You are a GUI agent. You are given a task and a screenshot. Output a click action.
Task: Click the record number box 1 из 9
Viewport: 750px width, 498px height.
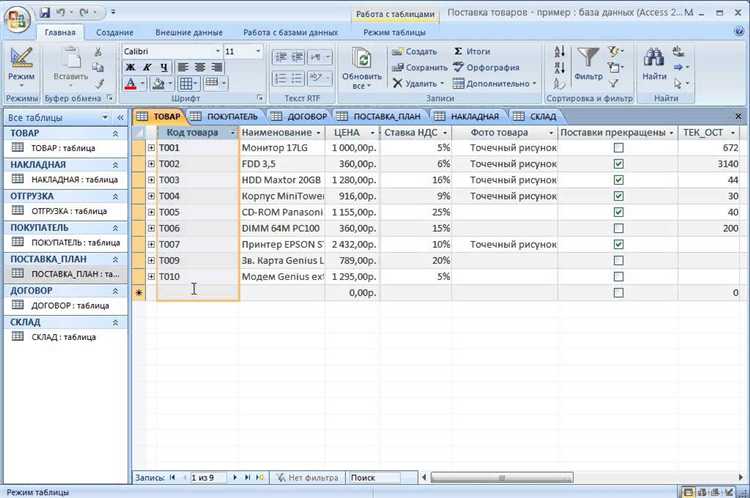point(209,477)
